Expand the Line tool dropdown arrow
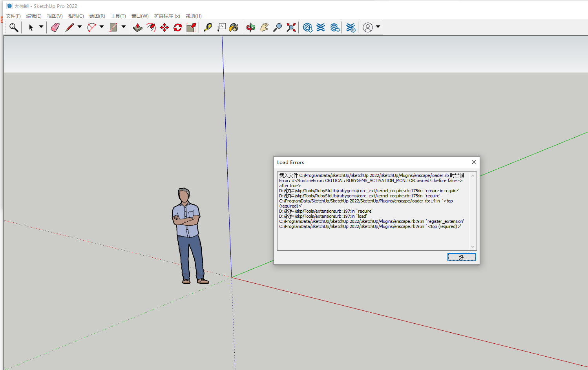Image resolution: width=588 pixels, height=370 pixels. pyautogui.click(x=80, y=27)
